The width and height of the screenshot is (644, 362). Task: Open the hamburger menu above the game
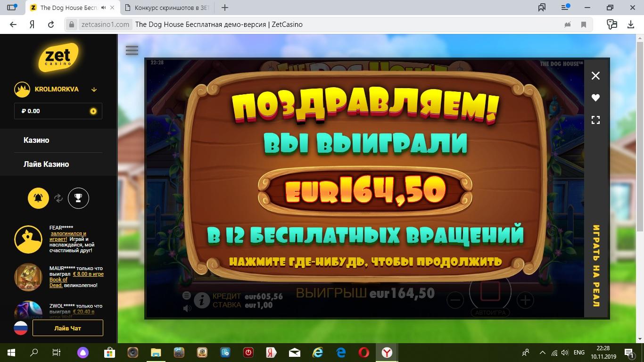(132, 50)
